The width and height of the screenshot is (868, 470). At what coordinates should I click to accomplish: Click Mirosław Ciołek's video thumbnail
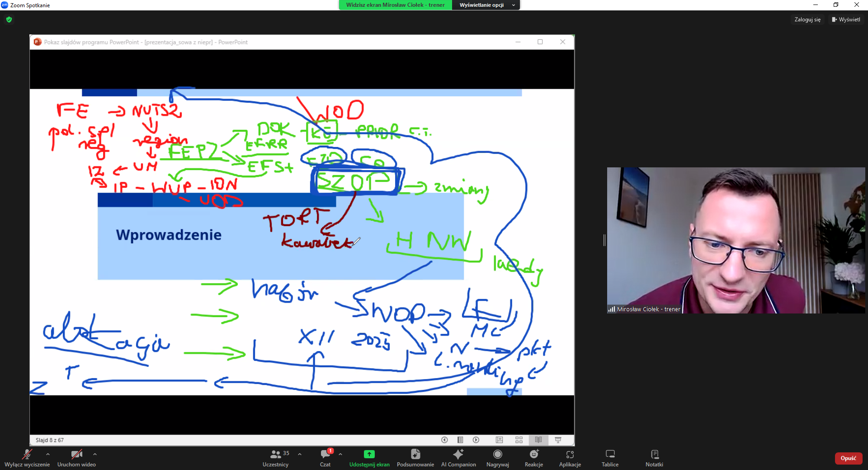[736, 240]
